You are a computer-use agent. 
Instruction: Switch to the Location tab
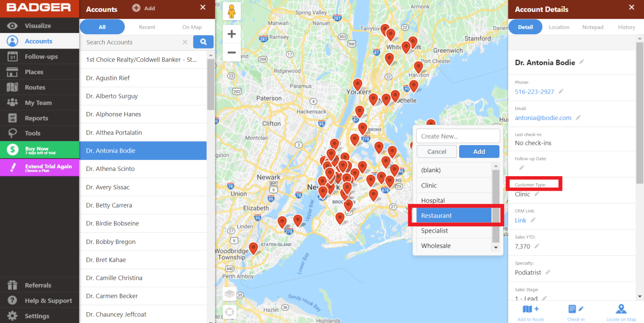pyautogui.click(x=559, y=27)
